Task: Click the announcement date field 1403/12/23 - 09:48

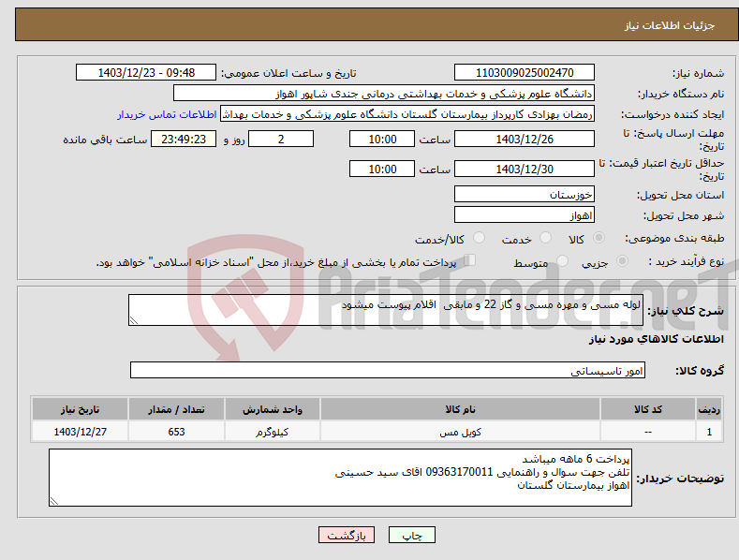Action: [x=146, y=73]
